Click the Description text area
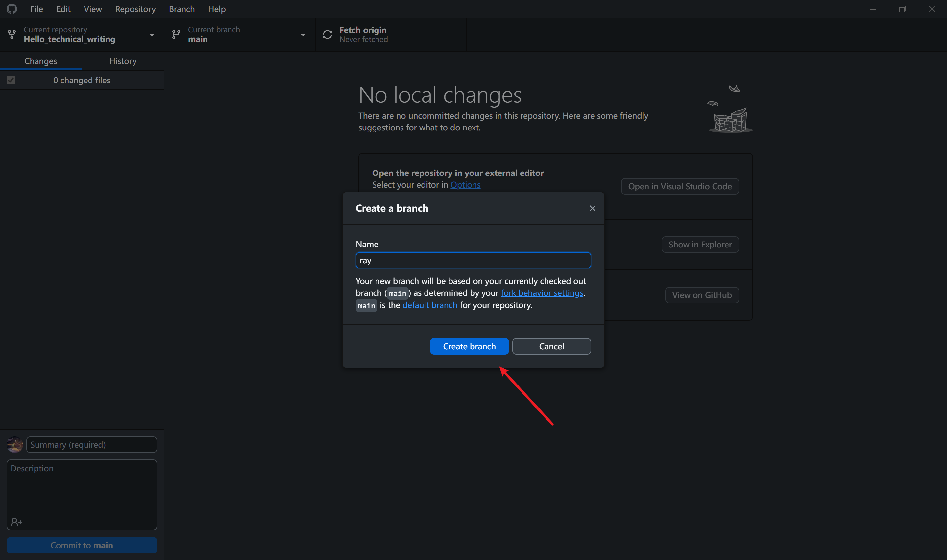This screenshot has width=947, height=560. point(82,491)
